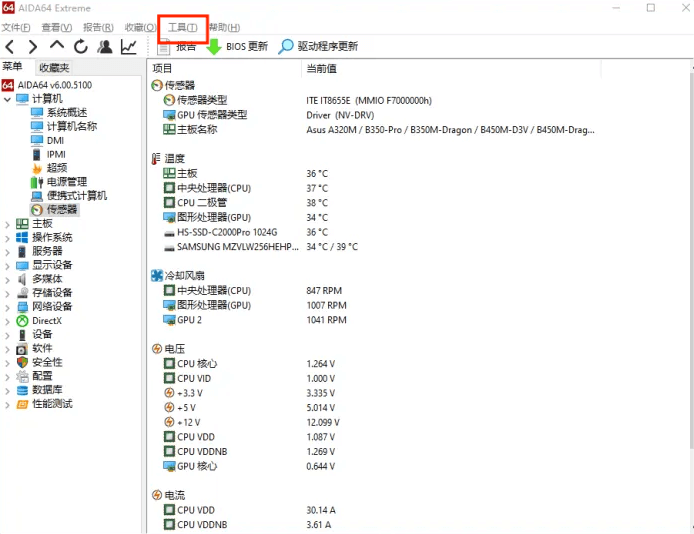
Task: Select the +12 V voltage row
Action: [251, 423]
